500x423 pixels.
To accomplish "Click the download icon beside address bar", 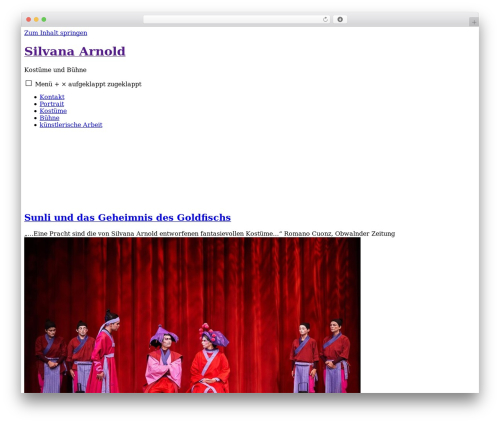I will pos(340,20).
